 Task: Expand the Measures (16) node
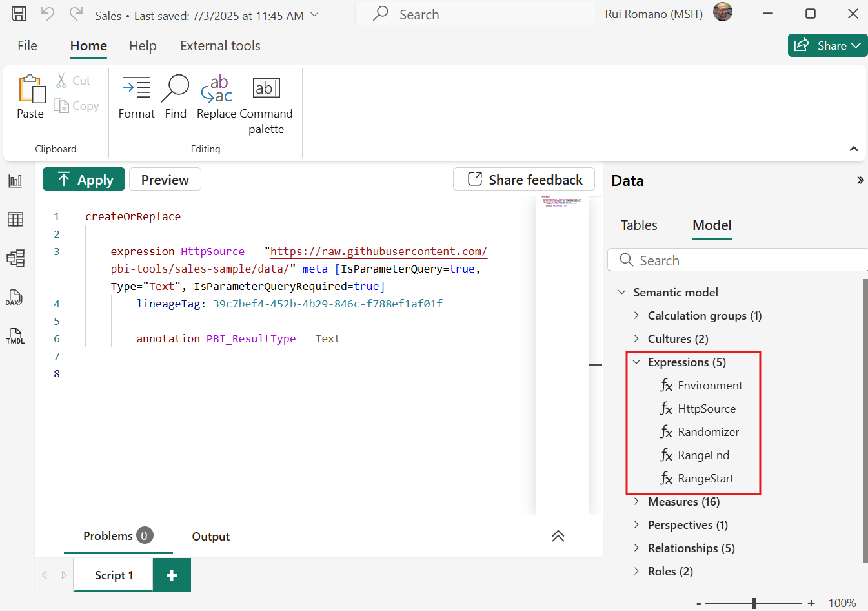click(x=636, y=502)
